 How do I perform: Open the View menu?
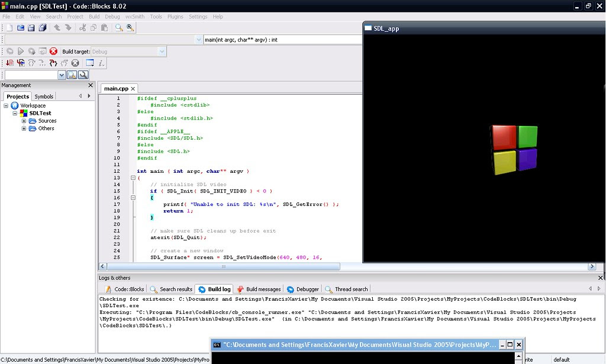[x=35, y=17]
